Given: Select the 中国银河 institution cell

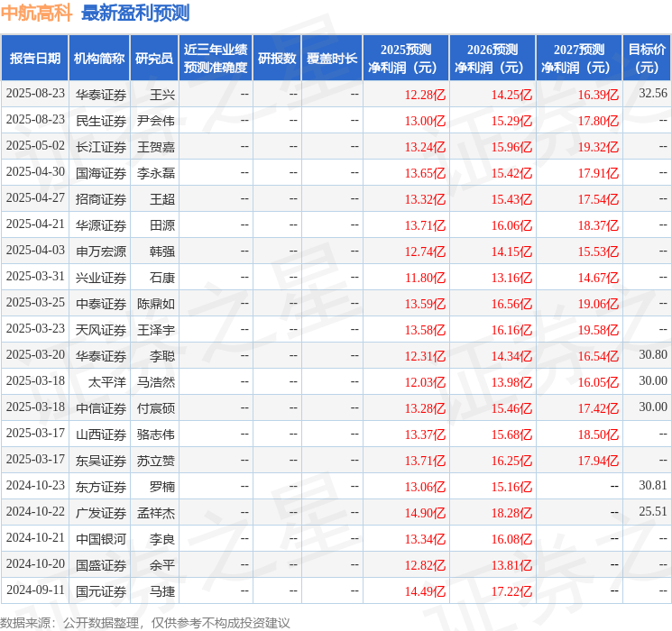Looking at the screenshot, I should tap(101, 539).
